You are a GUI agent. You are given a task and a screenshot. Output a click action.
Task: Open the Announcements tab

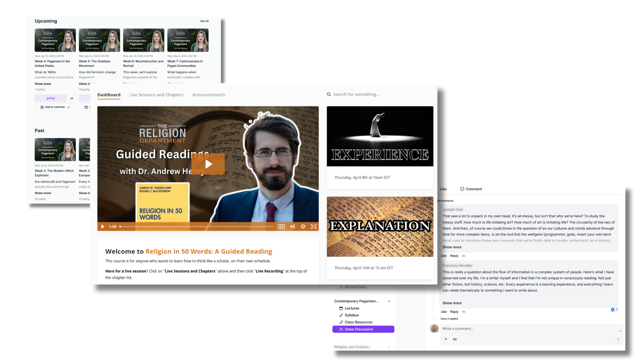coord(209,95)
